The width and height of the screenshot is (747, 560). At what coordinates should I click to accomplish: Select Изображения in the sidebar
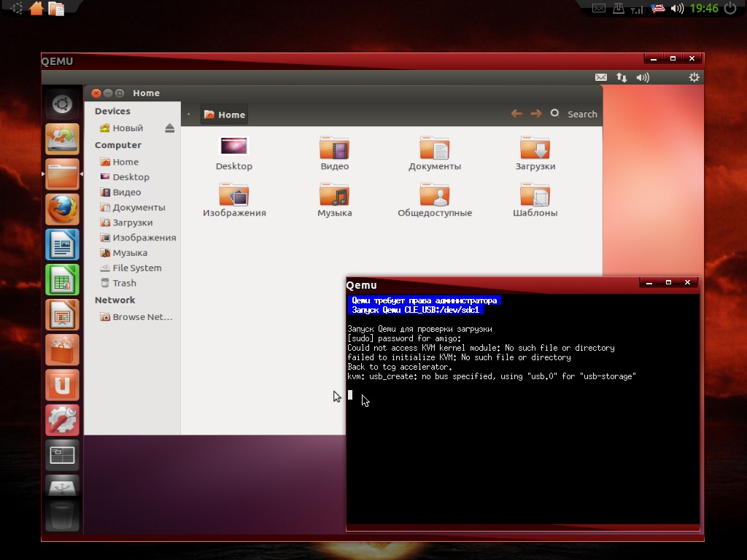click(x=138, y=238)
